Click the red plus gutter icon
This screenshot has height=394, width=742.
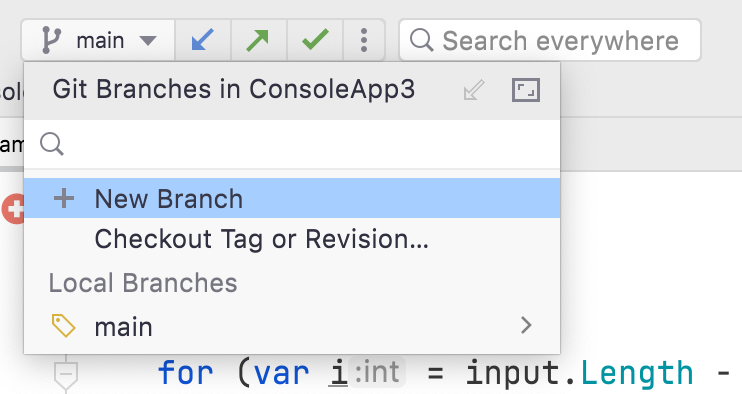coord(14,209)
